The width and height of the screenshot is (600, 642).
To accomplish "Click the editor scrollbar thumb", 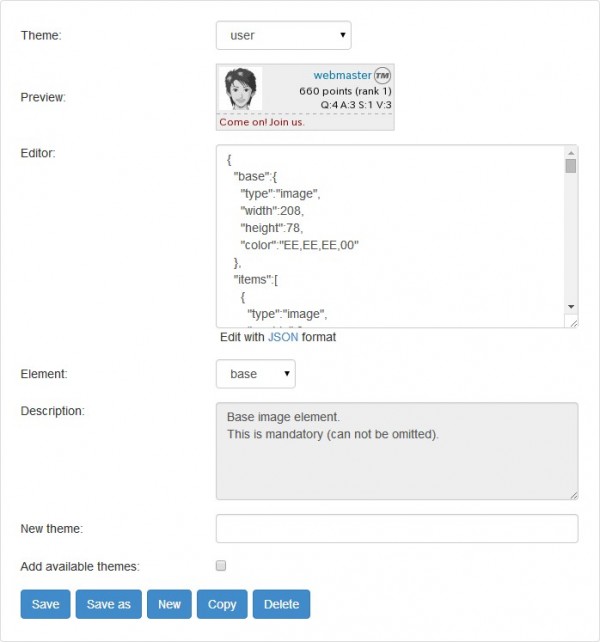I will click(x=571, y=166).
